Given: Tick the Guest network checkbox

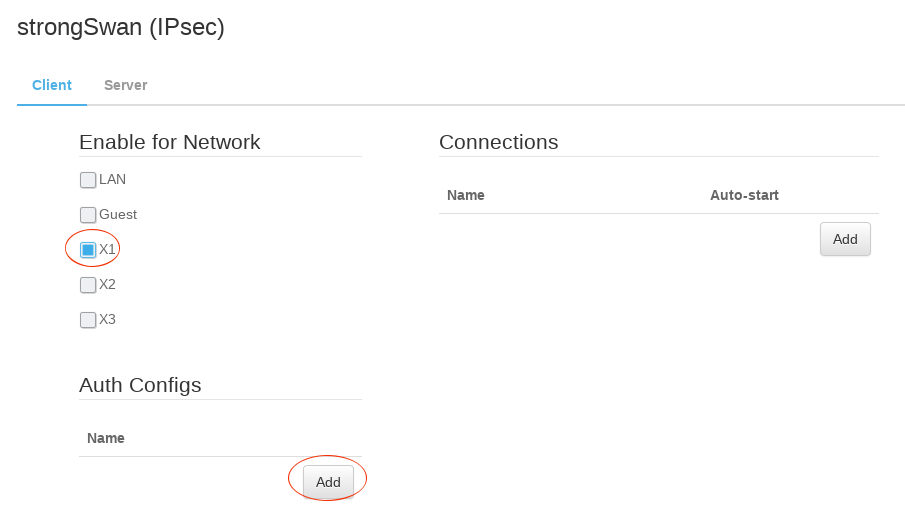Looking at the screenshot, I should [88, 215].
